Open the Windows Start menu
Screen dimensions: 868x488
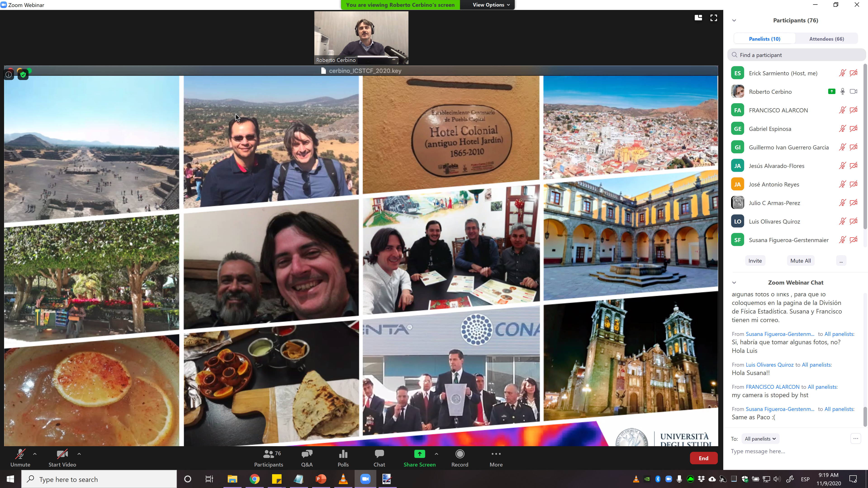pos(10,479)
